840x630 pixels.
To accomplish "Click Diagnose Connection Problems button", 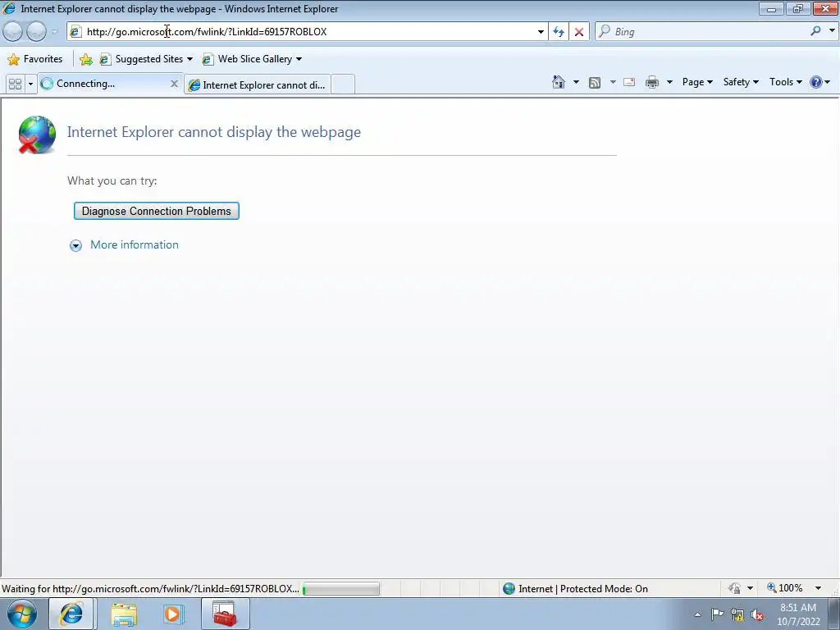I will pos(157,211).
